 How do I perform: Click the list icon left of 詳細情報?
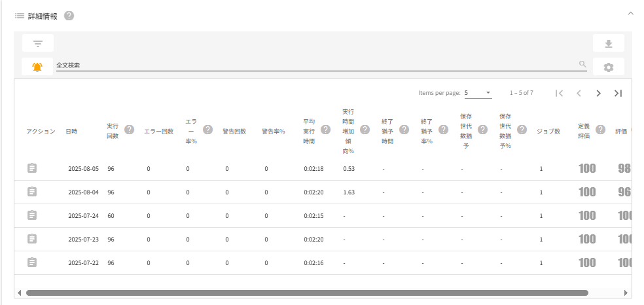(19, 16)
